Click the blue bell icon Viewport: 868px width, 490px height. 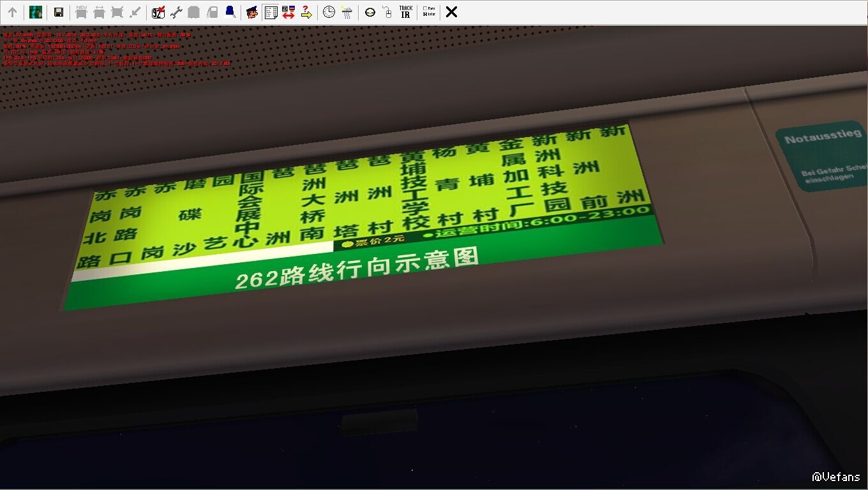coord(230,12)
